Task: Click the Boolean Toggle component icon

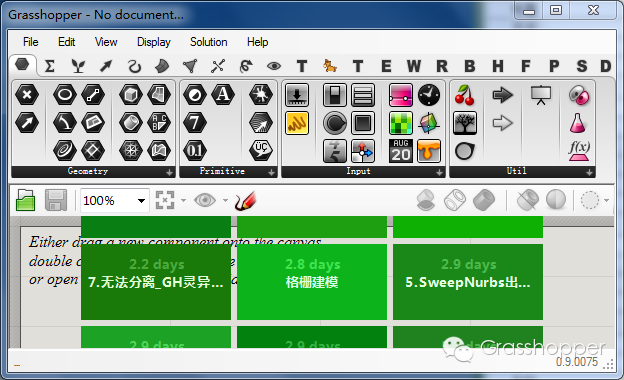Action: pos(335,95)
